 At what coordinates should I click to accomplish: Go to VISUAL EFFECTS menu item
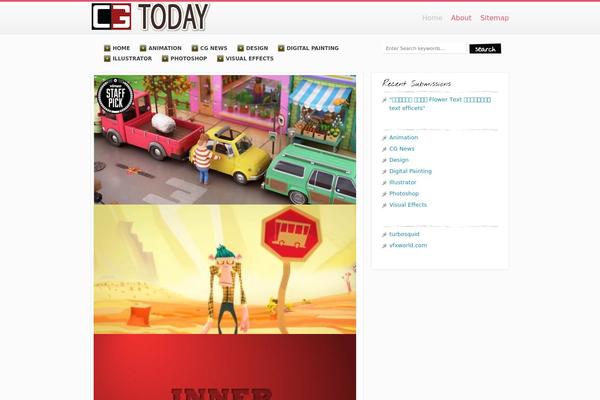click(x=249, y=59)
